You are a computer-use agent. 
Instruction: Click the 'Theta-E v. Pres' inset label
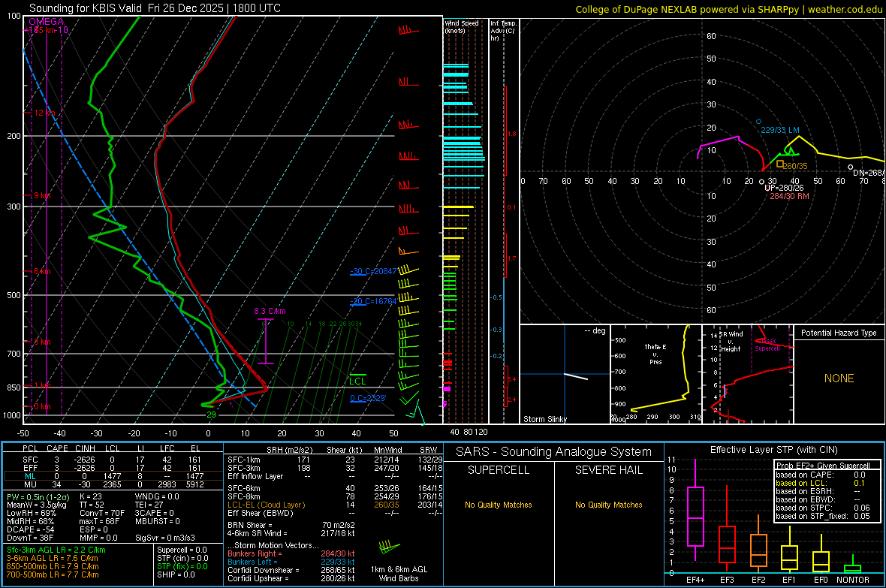[655, 354]
